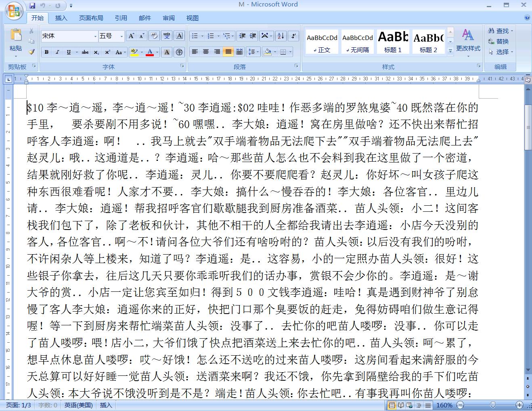Click the bullets list icon
532x411 pixels.
pos(195,36)
